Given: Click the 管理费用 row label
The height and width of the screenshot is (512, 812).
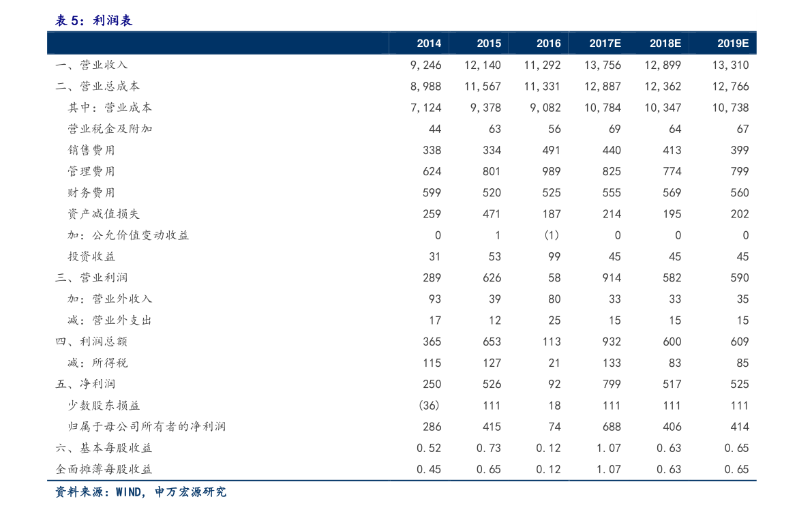Looking at the screenshot, I should [91, 171].
